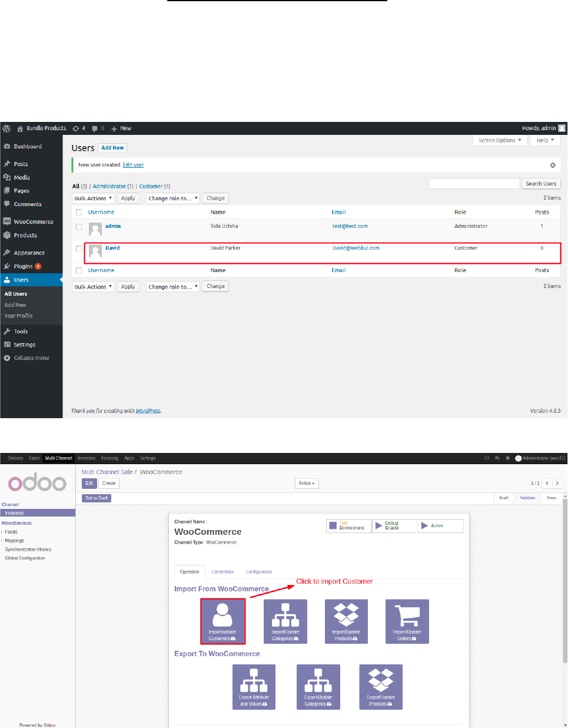Click the conversations icon in the Odoo top bar
This screenshot has height=728, width=568.
coord(497,458)
